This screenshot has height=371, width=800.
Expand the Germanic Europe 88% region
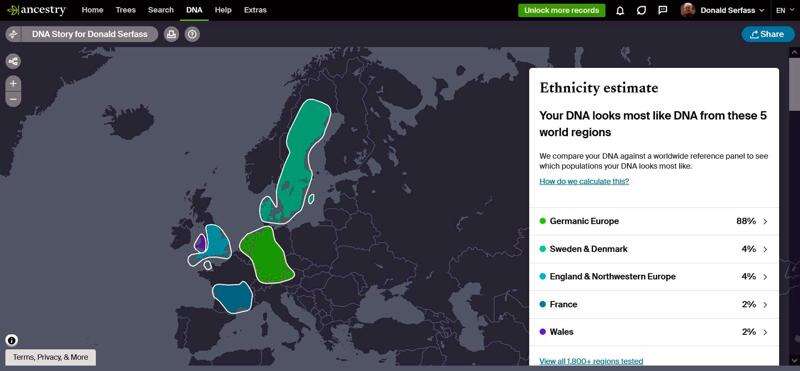(654, 221)
